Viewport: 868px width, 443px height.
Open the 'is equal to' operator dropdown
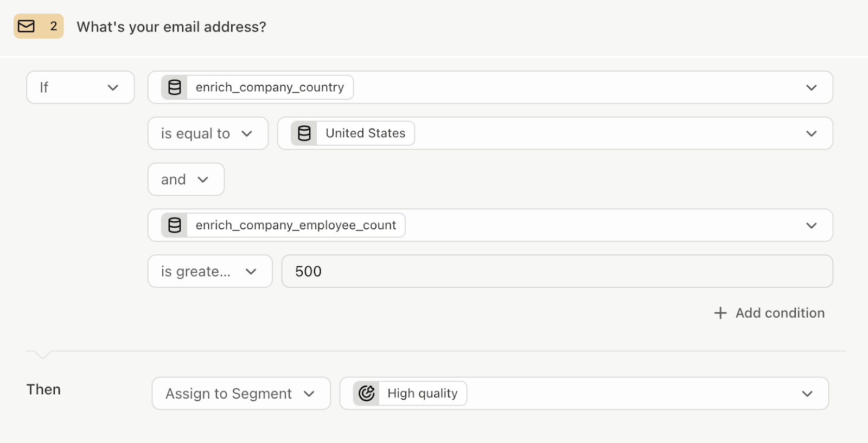208,133
